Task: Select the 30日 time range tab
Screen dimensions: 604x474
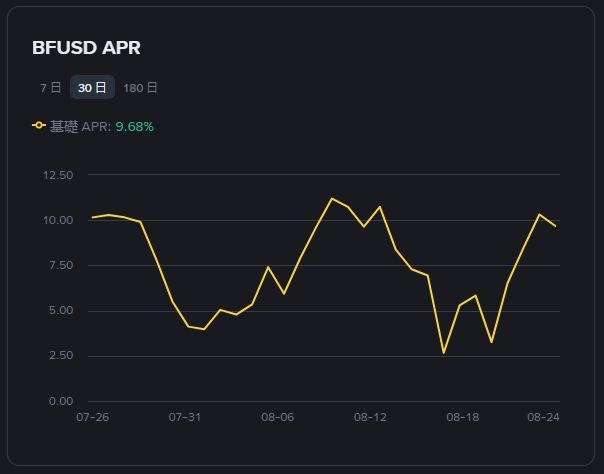Action: pos(92,88)
